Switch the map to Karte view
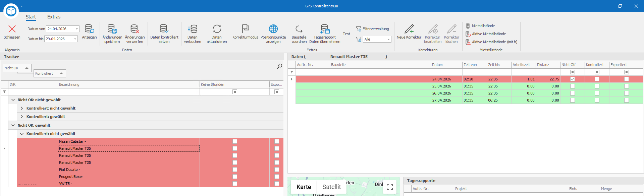The height and width of the screenshot is (196, 644). click(304, 187)
